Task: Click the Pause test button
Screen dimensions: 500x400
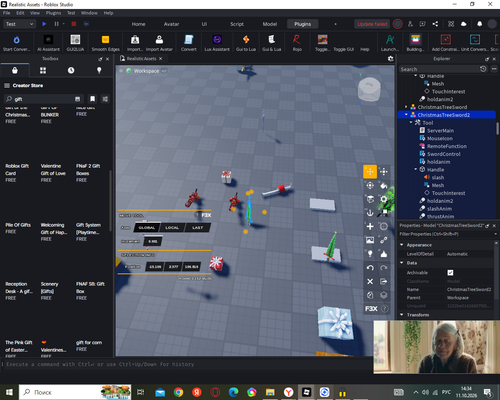Action: pos(56,24)
